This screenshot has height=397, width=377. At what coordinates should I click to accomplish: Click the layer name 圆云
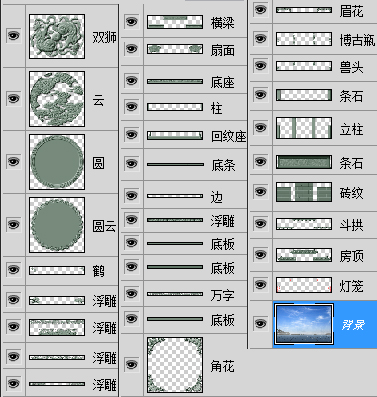point(104,226)
